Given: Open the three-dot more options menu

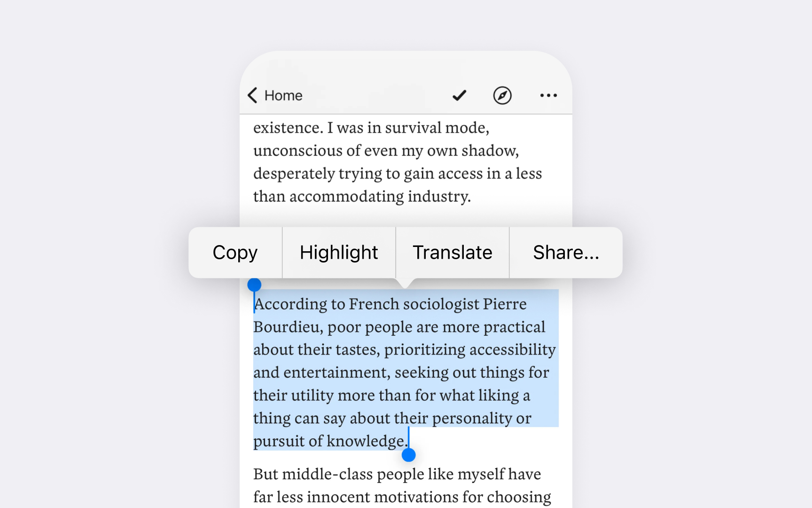Looking at the screenshot, I should point(548,95).
